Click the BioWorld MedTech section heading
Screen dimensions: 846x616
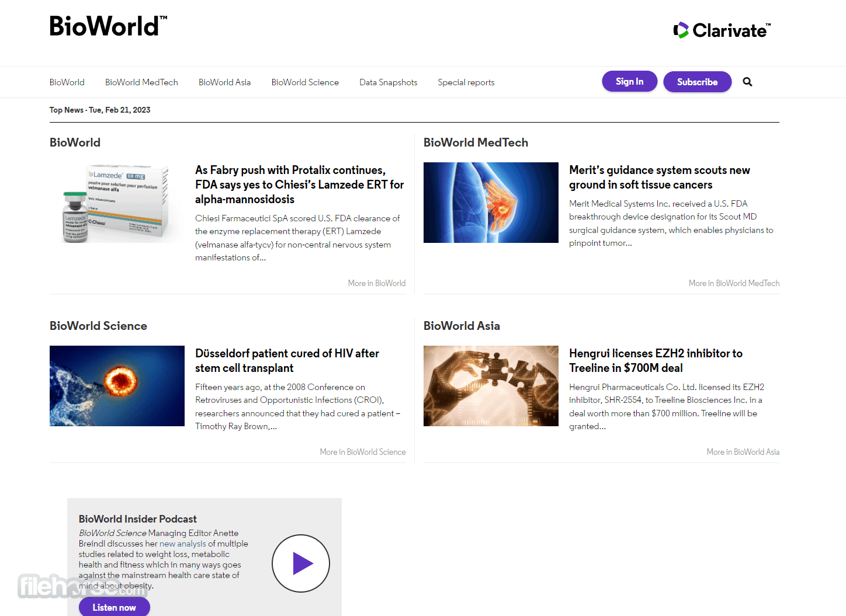tap(476, 142)
